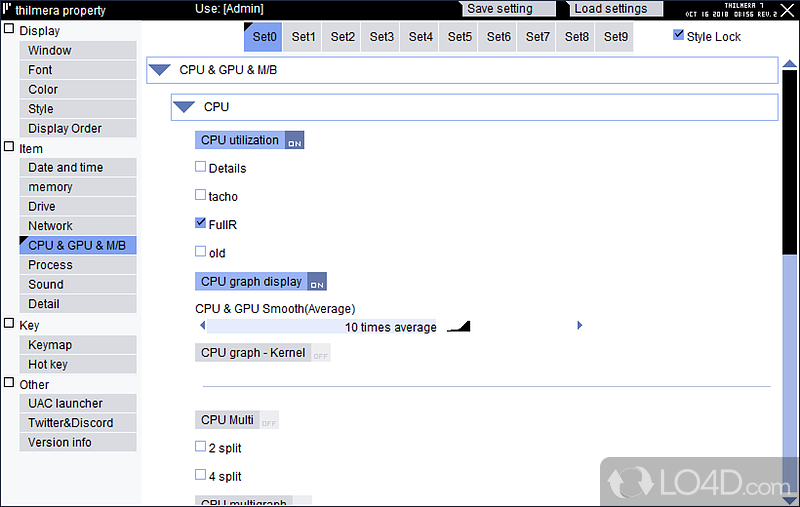
Task: Switch to the Set6 tab
Action: (497, 37)
